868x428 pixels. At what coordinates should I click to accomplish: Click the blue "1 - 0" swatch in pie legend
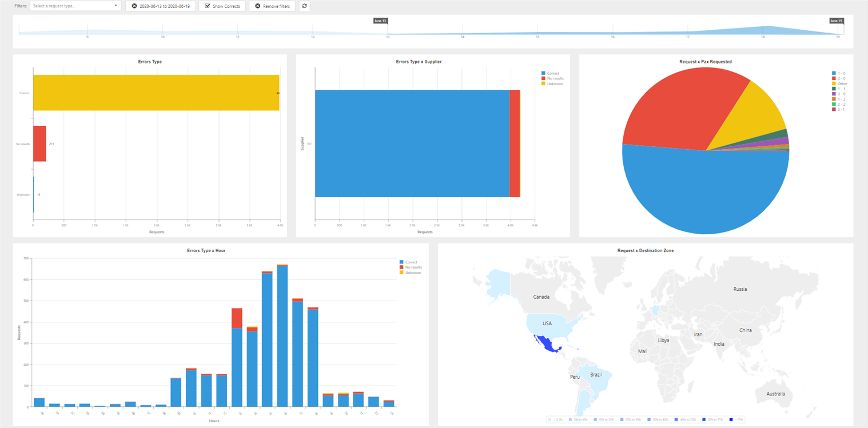coord(834,73)
